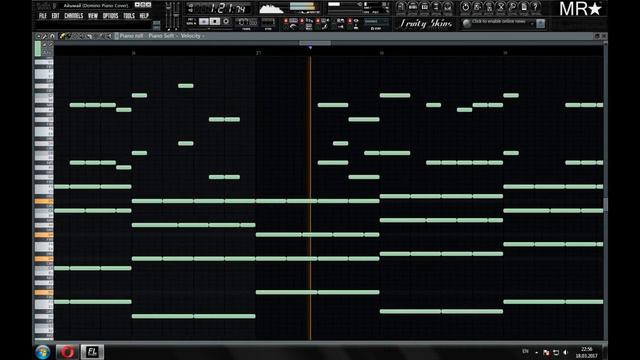This screenshot has height=360, width=640.
Task: Toggle the piano roll snap magnet
Action: click(52, 36)
